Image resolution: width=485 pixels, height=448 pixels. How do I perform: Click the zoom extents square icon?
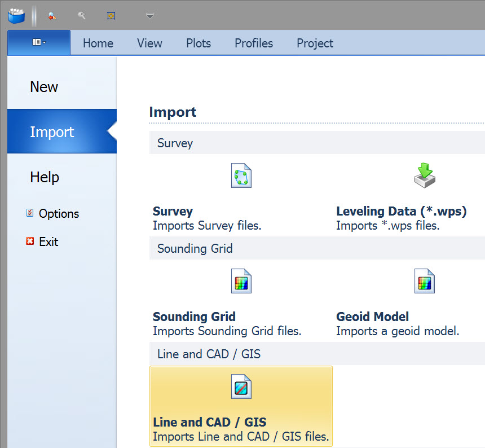pos(111,16)
